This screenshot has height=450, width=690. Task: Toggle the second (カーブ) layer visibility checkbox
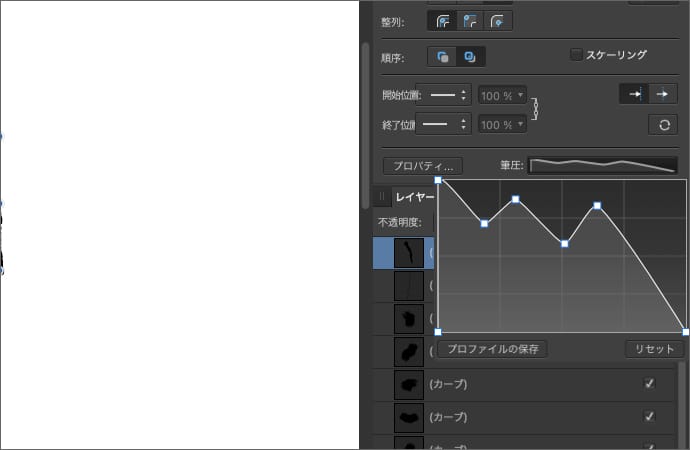click(x=649, y=416)
